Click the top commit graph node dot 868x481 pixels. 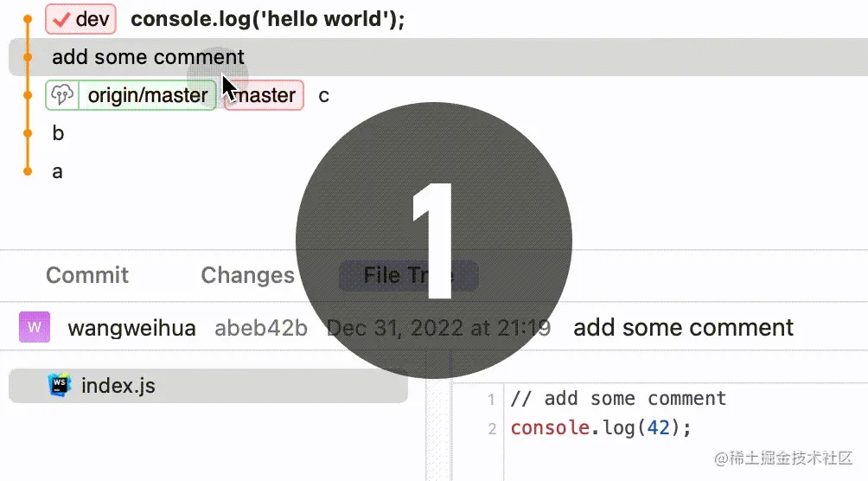pos(28,19)
